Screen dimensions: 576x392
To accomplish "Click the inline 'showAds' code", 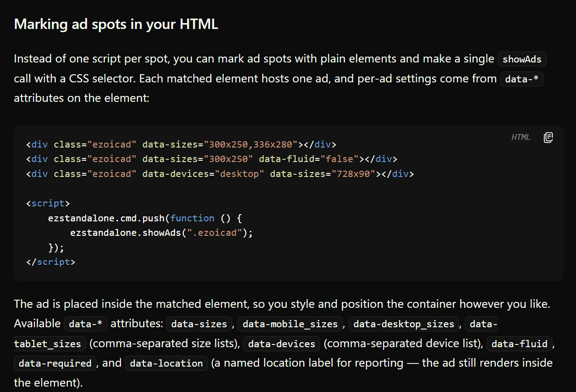I will tap(522, 59).
